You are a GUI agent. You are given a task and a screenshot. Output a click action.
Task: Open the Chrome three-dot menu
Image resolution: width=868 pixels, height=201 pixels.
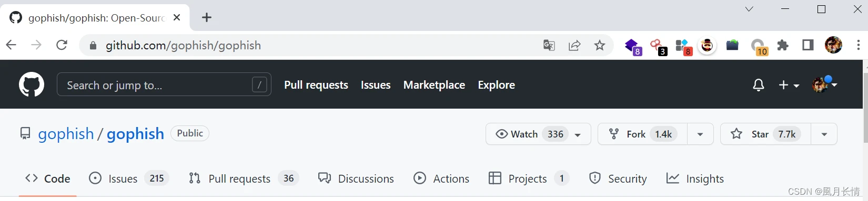point(858,46)
